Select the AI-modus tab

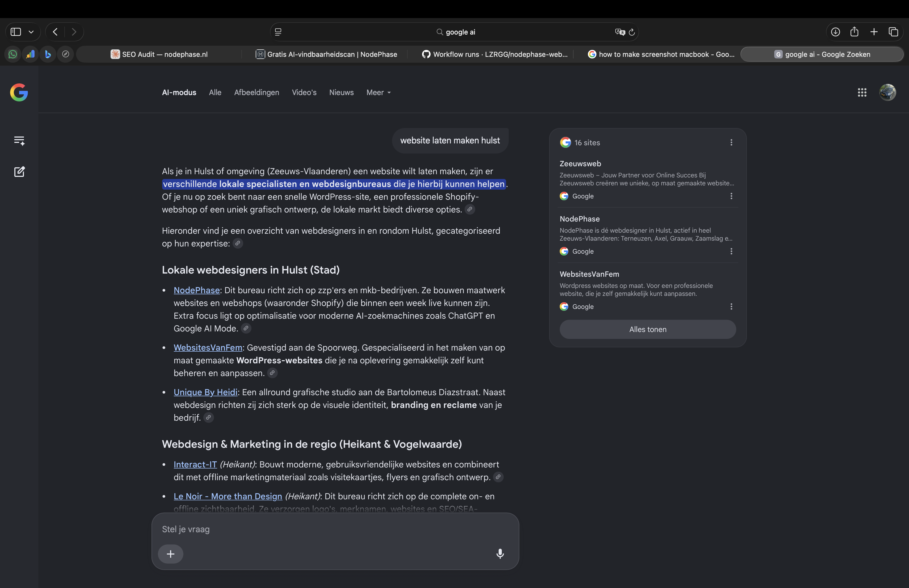coord(179,92)
